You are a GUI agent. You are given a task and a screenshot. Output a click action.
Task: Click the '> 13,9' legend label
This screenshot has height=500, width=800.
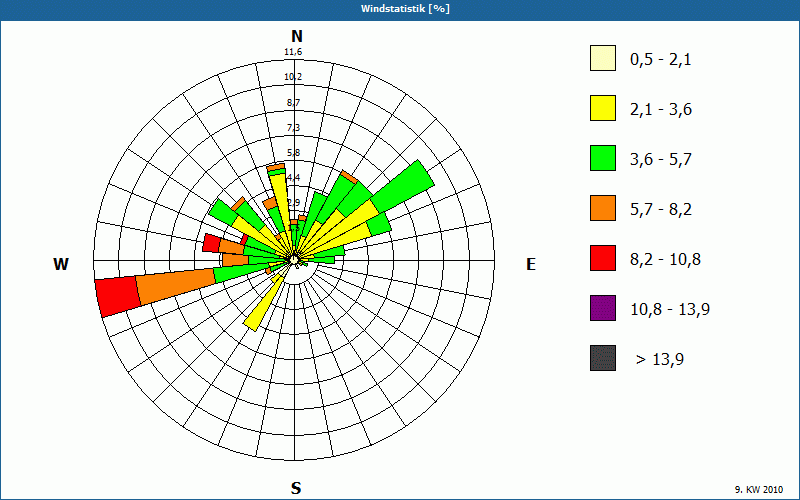pyautogui.click(x=660, y=360)
